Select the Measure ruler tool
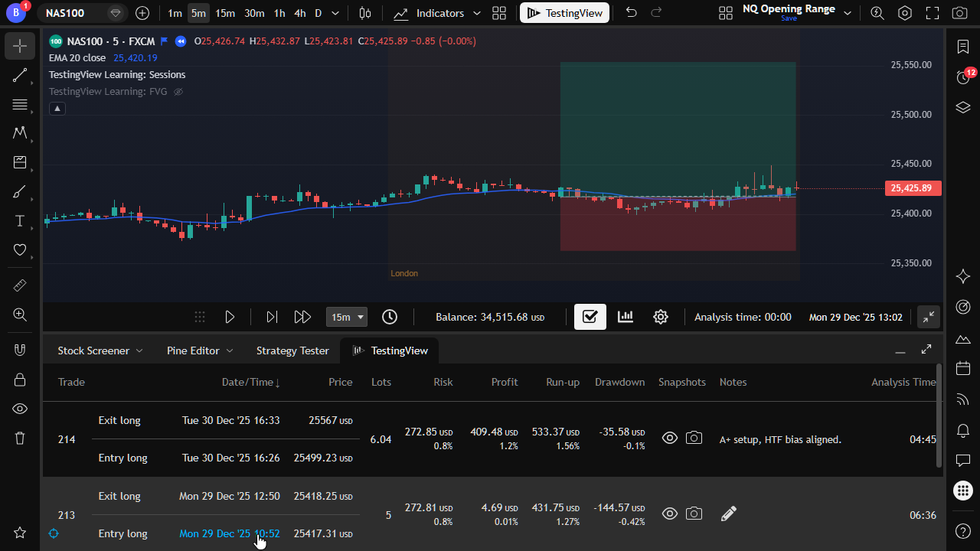This screenshot has width=980, height=551. click(x=20, y=285)
